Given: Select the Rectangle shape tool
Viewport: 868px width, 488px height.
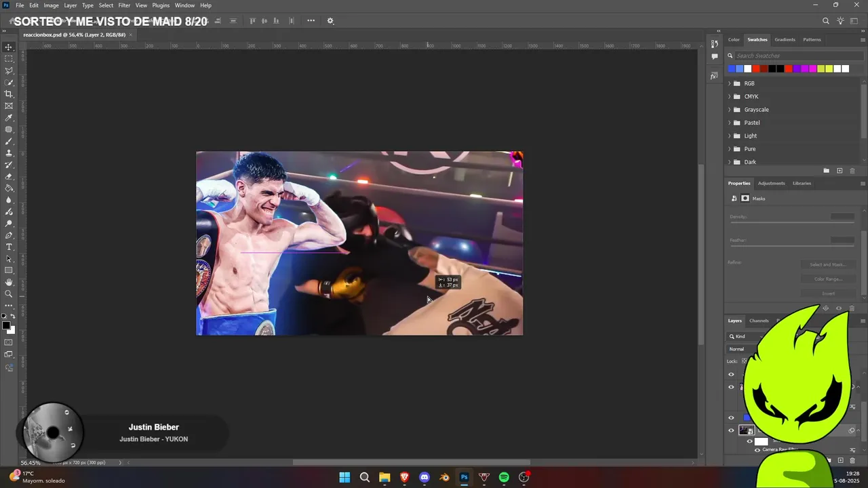Looking at the screenshot, I should pyautogui.click(x=9, y=270).
